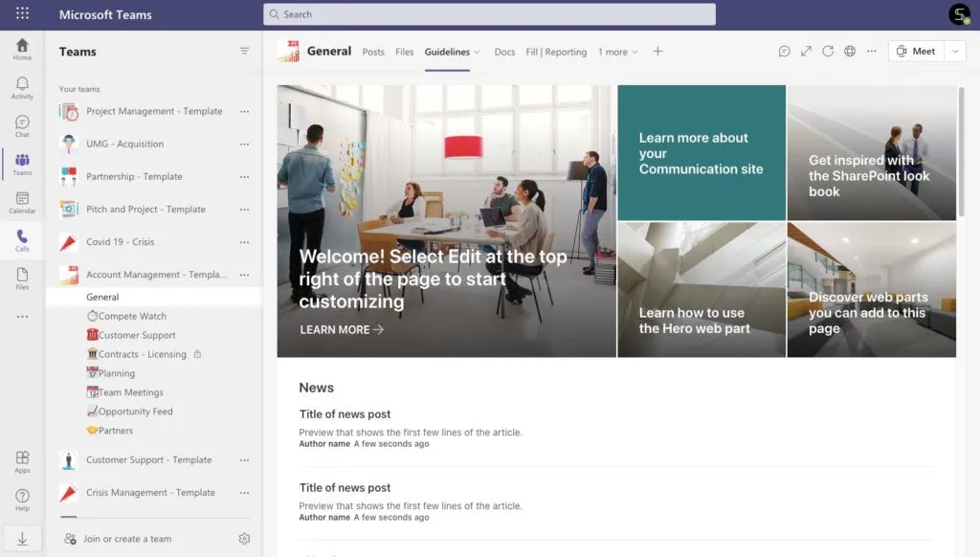
Task: Click the download desktop app icon
Action: 23,538
